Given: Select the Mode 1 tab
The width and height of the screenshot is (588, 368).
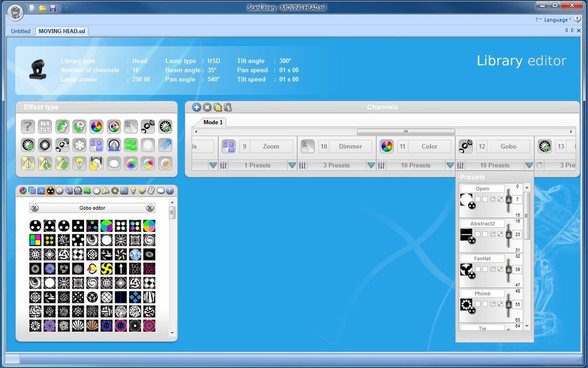Looking at the screenshot, I should 213,122.
